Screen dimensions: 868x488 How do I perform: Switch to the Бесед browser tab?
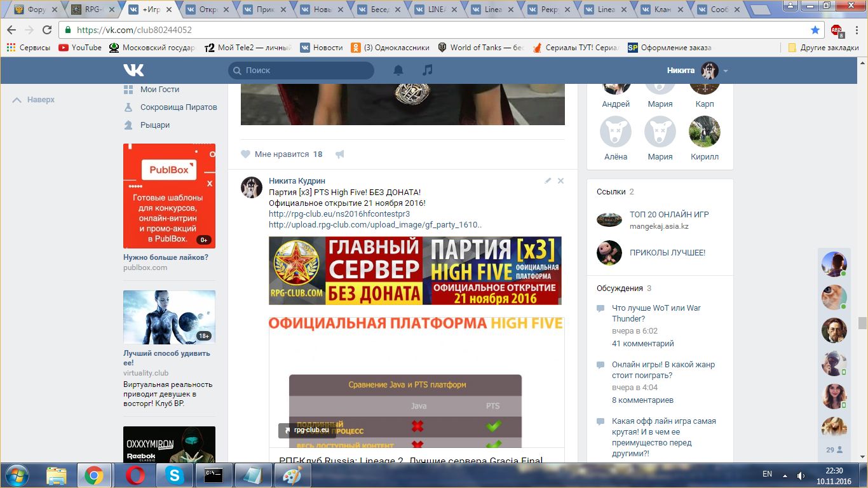click(x=379, y=10)
